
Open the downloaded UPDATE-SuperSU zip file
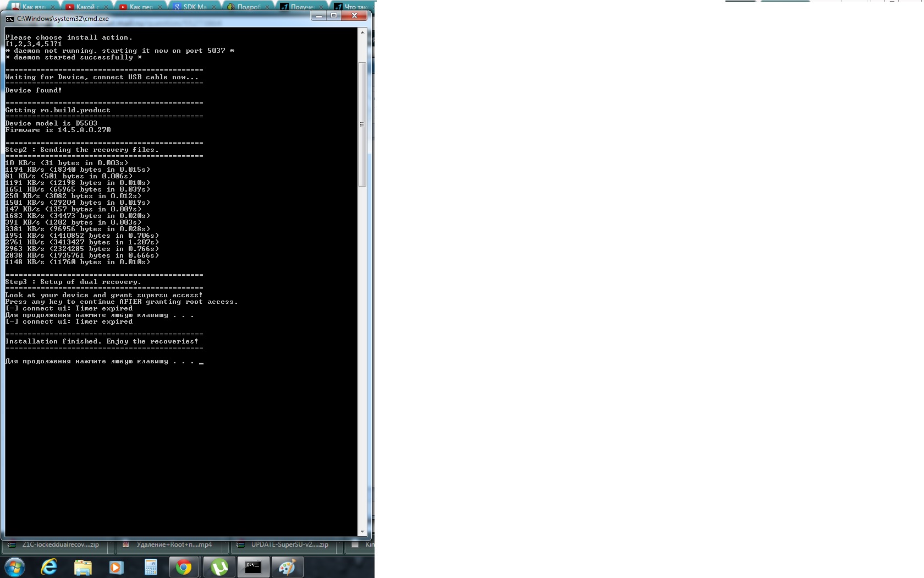[x=286, y=545]
